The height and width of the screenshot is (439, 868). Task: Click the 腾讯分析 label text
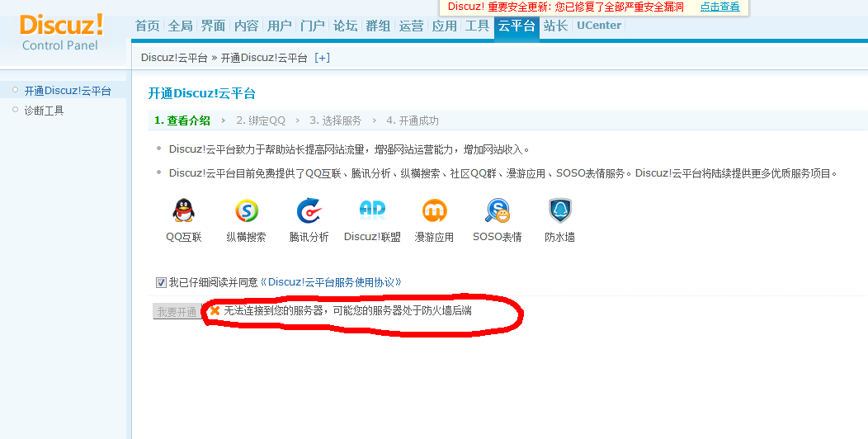pos(309,237)
